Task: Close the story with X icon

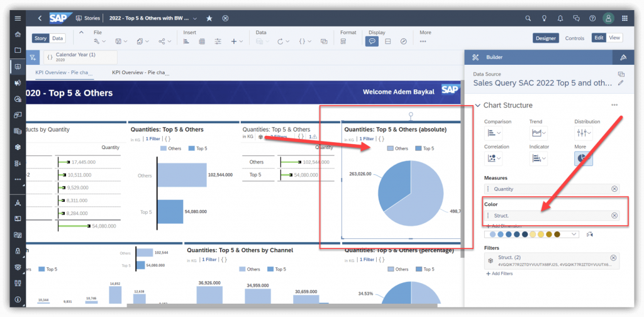Action: 225,18
